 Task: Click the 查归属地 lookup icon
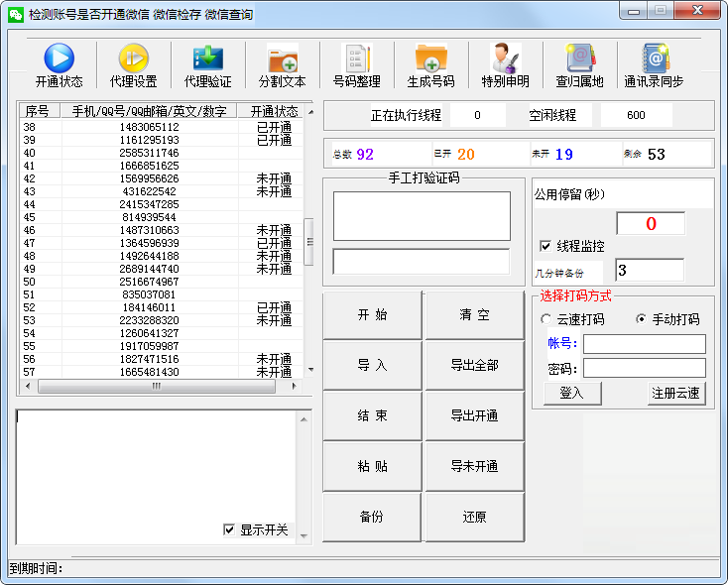pos(579,58)
